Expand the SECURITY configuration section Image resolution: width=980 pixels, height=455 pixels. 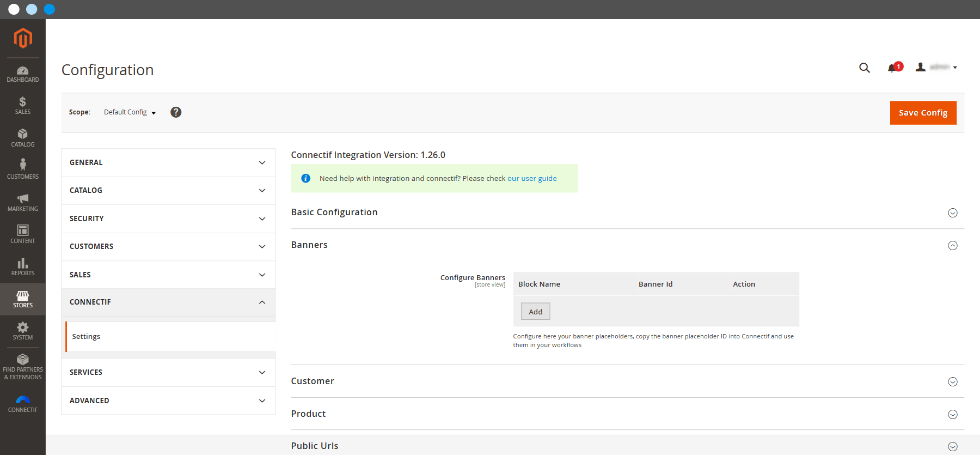[168, 219]
